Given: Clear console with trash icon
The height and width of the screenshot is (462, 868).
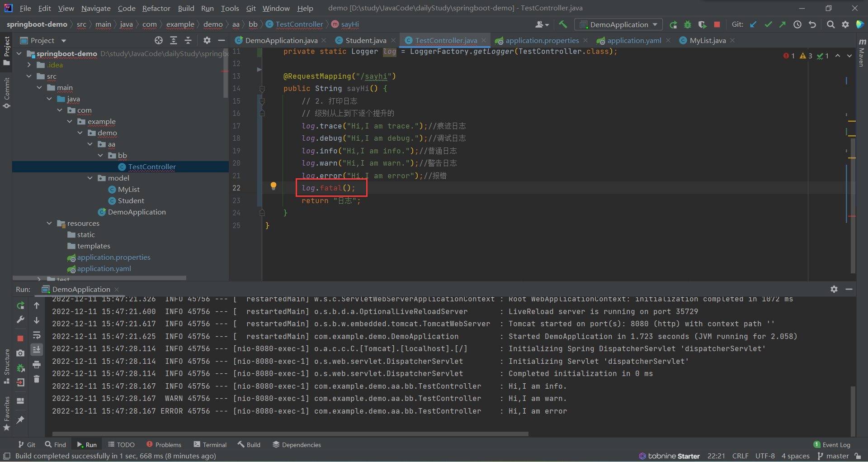Looking at the screenshot, I should [37, 379].
